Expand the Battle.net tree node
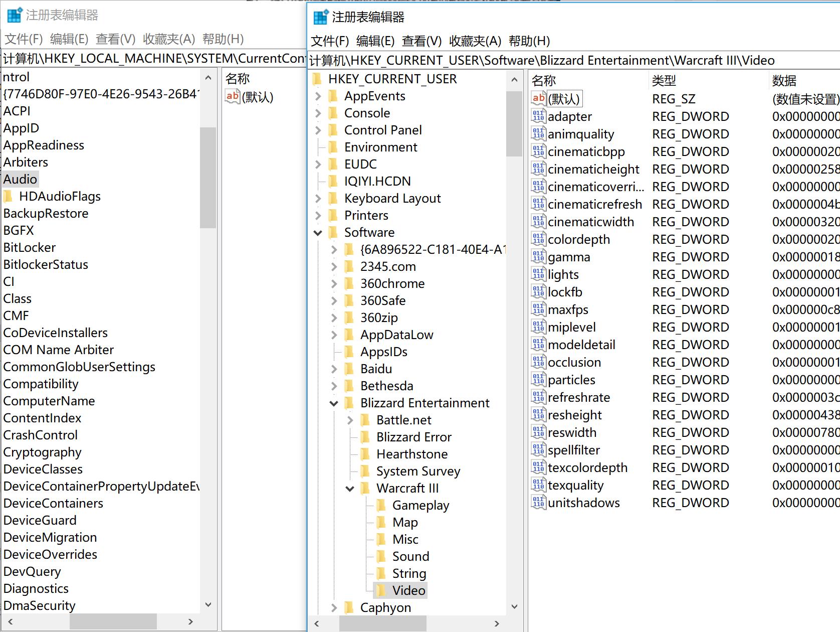Screen dimensions: 840x632 click(350, 420)
